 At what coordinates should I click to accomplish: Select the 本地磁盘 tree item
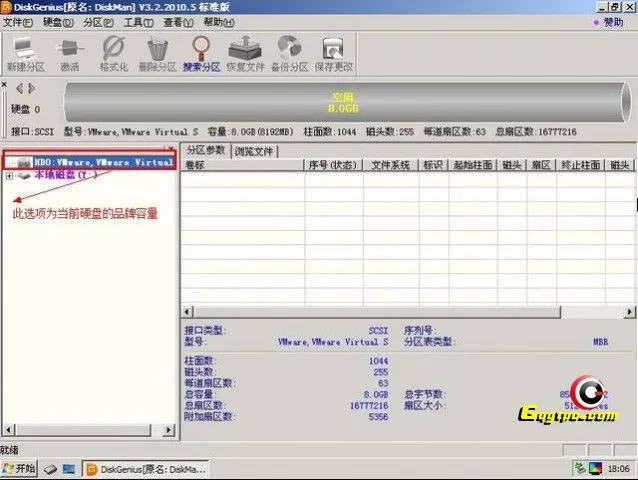(x=66, y=175)
